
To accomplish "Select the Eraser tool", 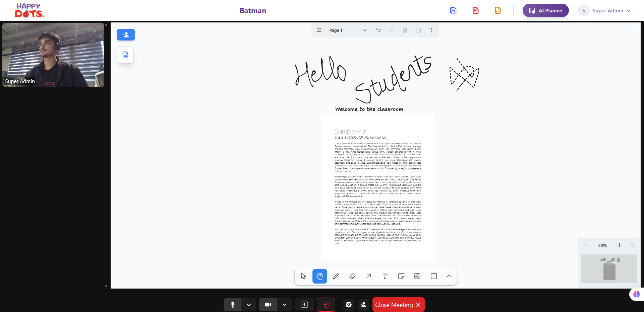I will pyautogui.click(x=352, y=276).
